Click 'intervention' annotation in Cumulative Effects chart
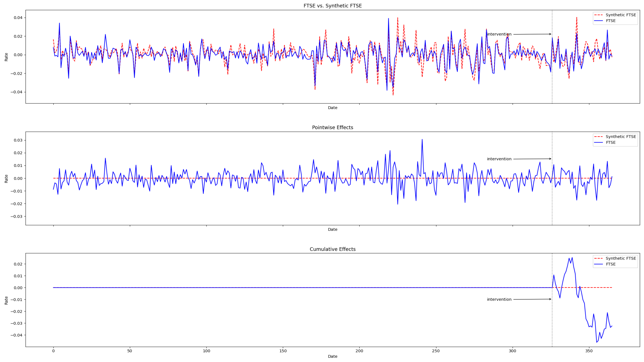 [499, 299]
